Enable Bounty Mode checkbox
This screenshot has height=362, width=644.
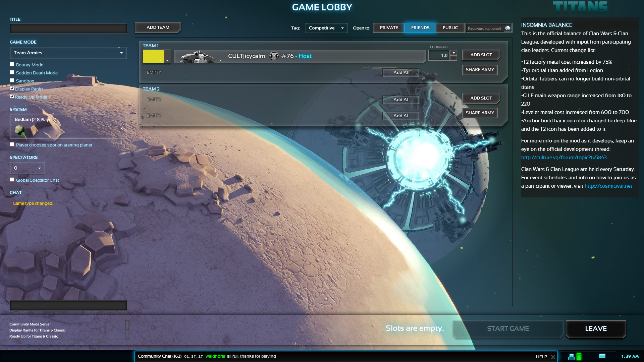coord(12,64)
